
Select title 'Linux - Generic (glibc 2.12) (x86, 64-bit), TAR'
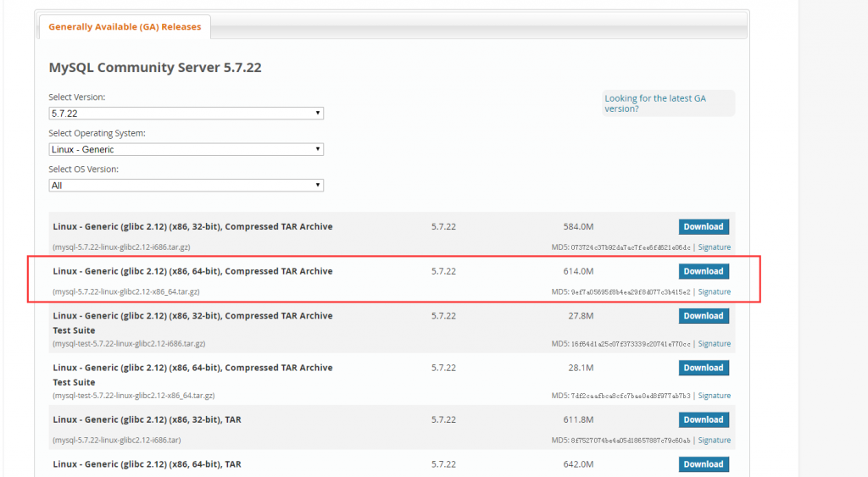(147, 464)
